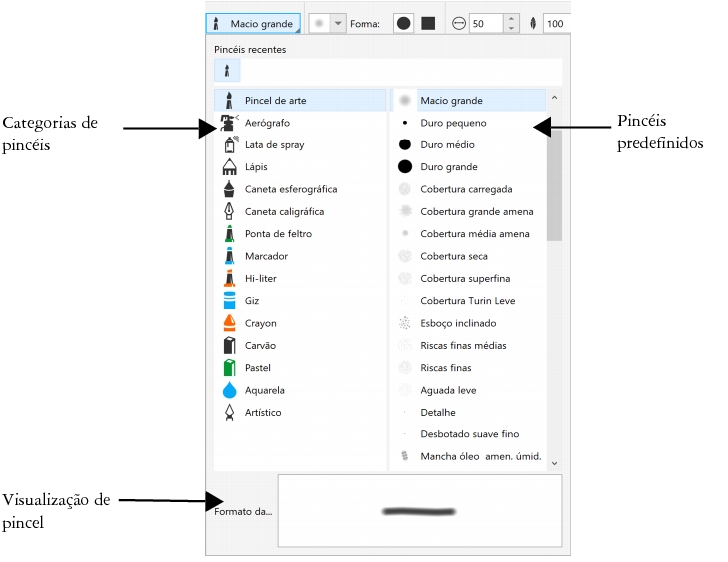Choose Cobertura seca preset
The image size is (728, 562).
click(x=454, y=256)
